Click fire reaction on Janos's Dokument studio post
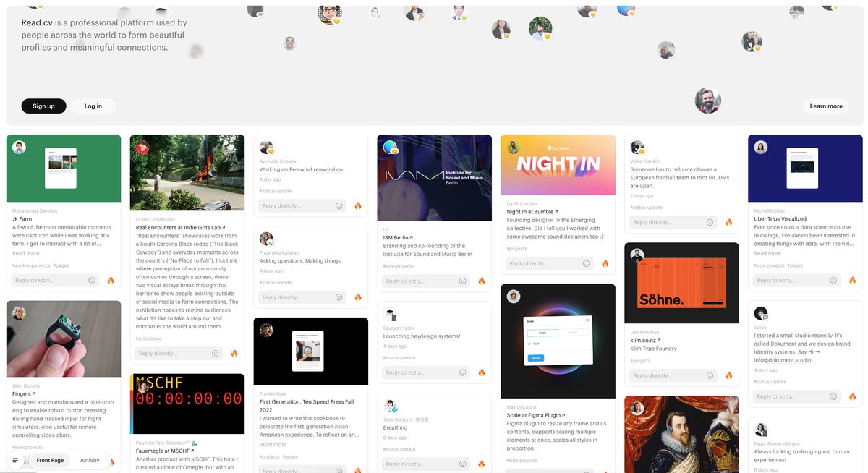 (853, 396)
